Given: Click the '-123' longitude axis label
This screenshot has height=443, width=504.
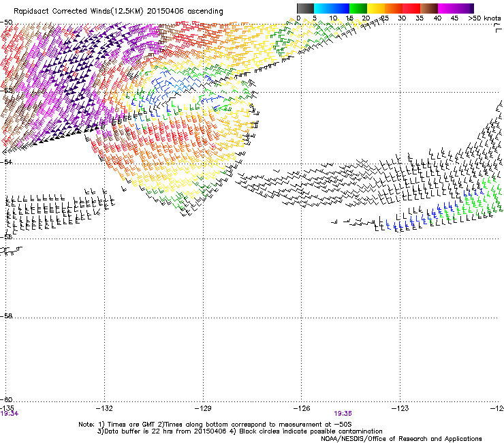Looking at the screenshot, I should click(x=400, y=408).
